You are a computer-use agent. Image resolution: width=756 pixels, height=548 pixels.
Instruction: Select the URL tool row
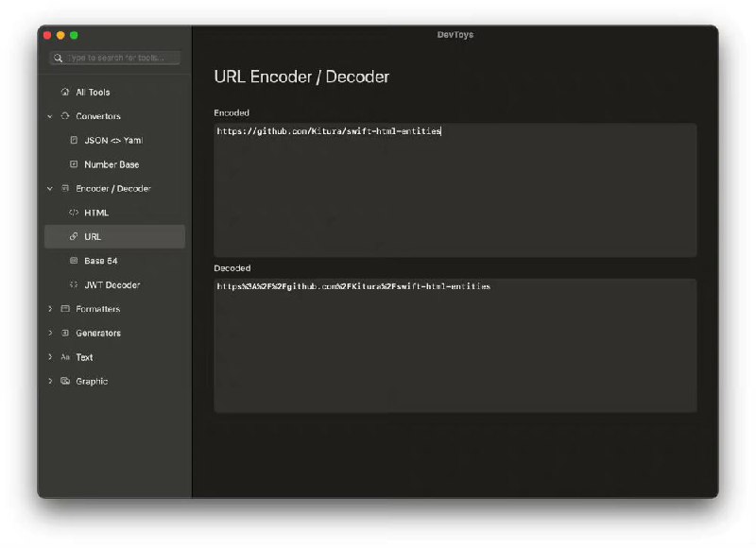[x=114, y=236]
